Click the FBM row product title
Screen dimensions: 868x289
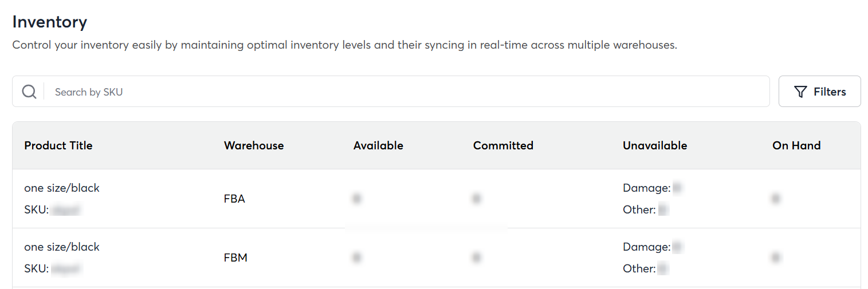(x=62, y=247)
